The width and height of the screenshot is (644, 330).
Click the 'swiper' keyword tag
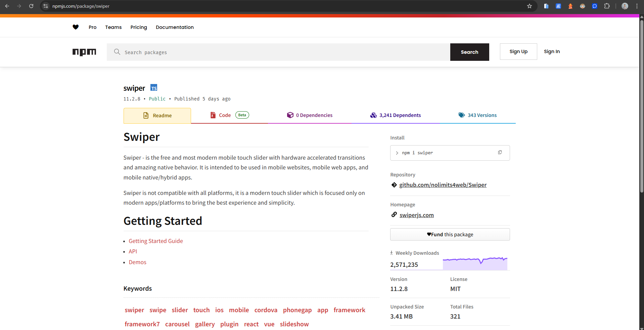pos(134,310)
